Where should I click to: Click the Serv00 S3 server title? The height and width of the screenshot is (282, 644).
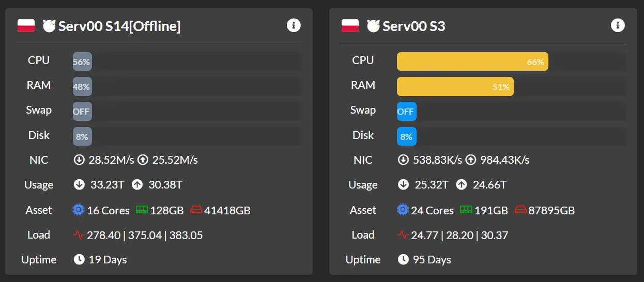(413, 26)
